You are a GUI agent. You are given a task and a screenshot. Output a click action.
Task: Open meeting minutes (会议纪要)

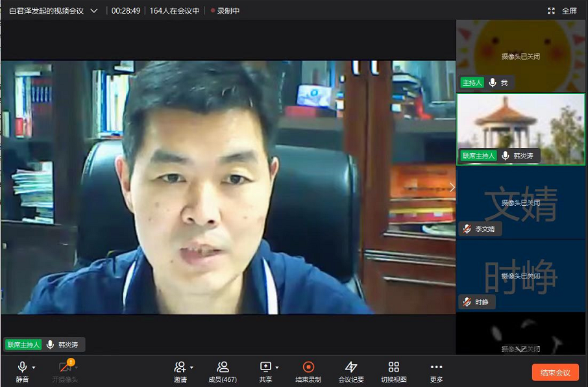351,368
